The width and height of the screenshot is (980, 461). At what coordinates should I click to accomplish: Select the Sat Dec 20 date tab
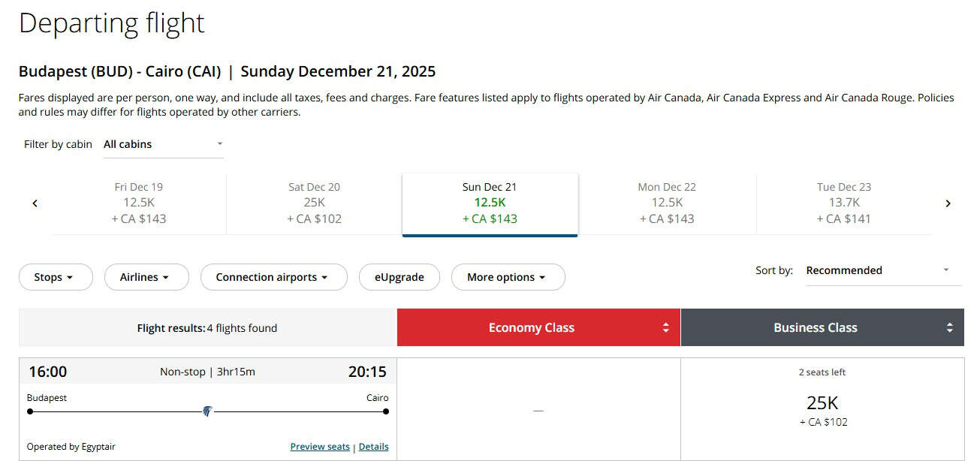click(314, 203)
